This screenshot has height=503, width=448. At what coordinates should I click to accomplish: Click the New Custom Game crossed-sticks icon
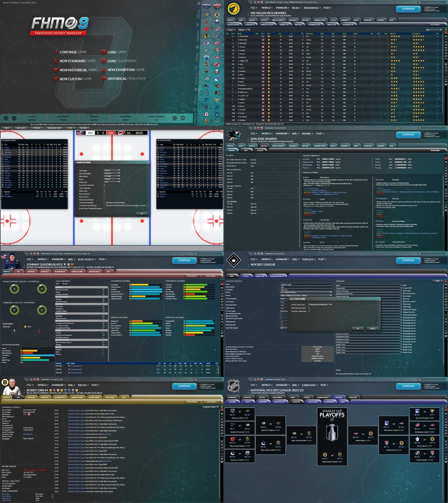pos(56,79)
